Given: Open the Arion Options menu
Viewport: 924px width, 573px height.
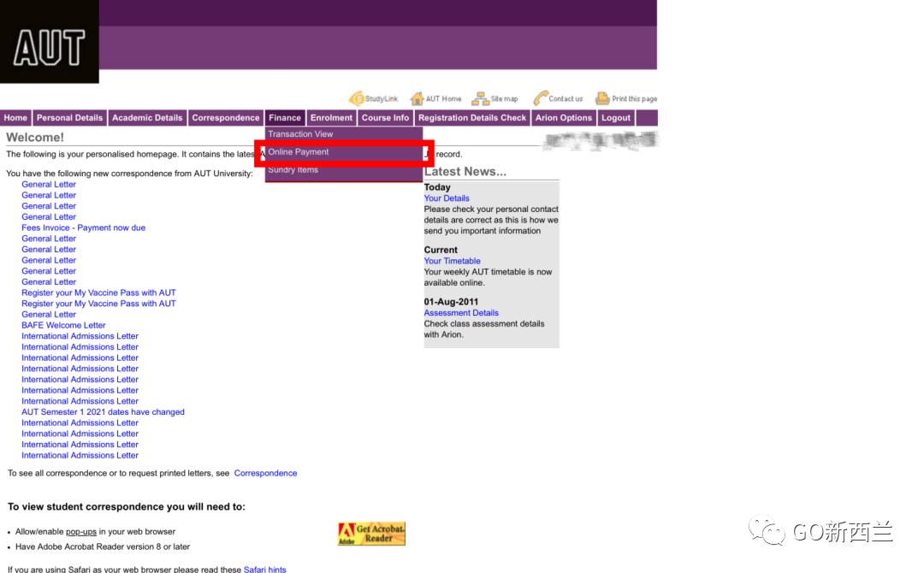Looking at the screenshot, I should (x=563, y=118).
